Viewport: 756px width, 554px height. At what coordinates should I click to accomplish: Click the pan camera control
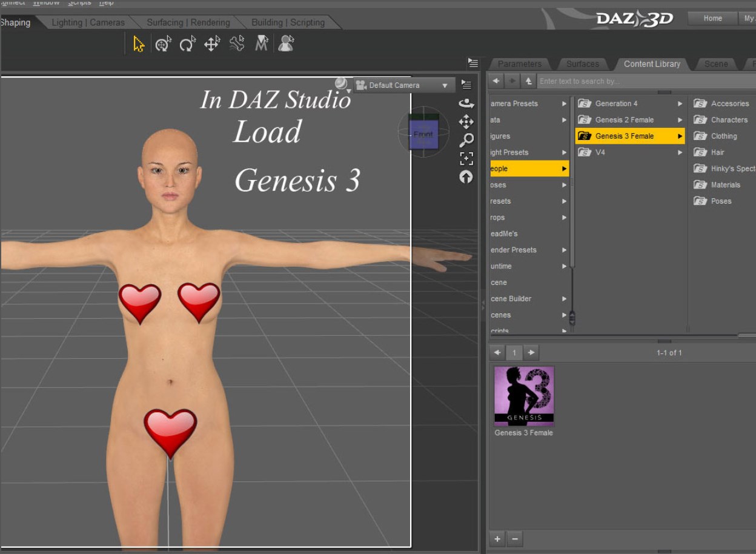[x=466, y=122]
